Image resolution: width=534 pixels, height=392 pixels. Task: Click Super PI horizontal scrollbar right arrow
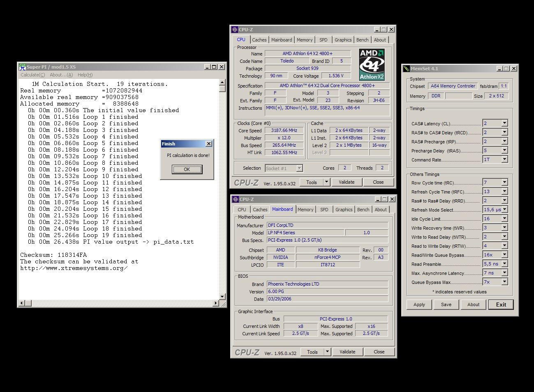point(216,303)
